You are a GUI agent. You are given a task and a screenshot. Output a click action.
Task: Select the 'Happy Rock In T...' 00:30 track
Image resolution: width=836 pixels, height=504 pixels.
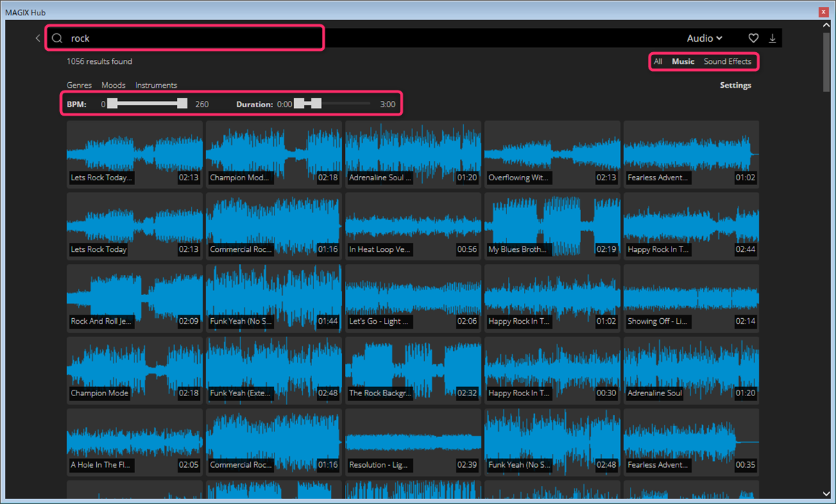click(552, 370)
